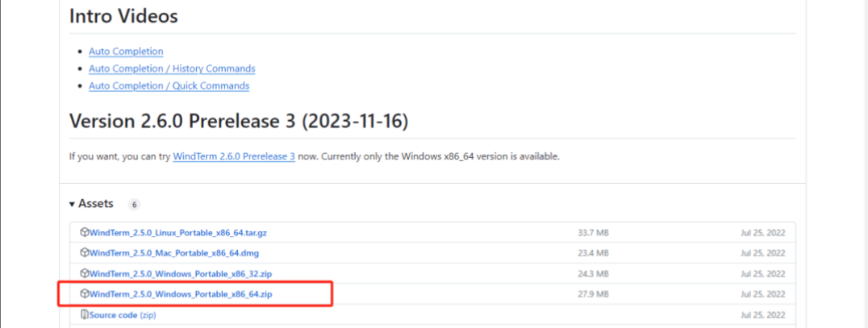Download Source code (zip)

click(x=123, y=315)
